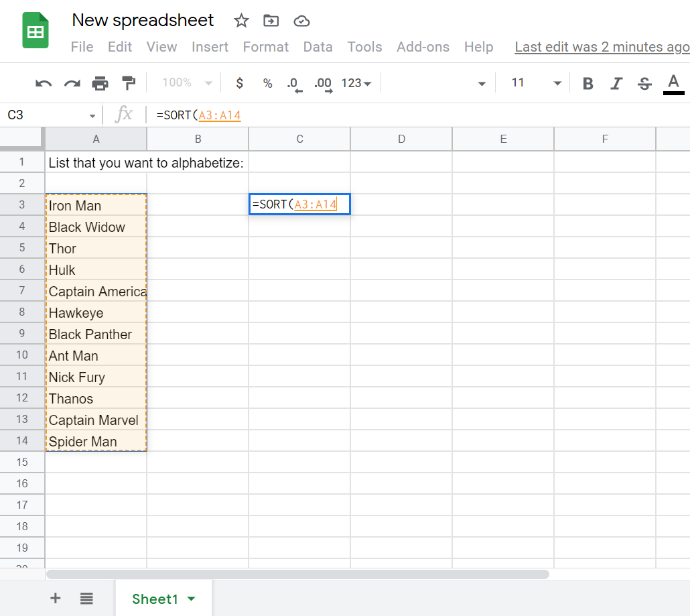Screen dimensions: 690x616
Task: Select column E header
Action: pos(503,139)
